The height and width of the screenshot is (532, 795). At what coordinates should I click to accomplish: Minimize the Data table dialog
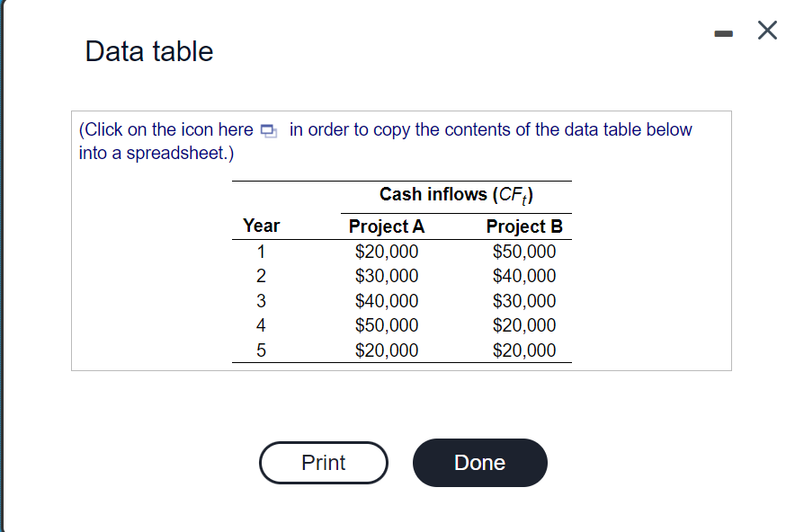tap(724, 33)
